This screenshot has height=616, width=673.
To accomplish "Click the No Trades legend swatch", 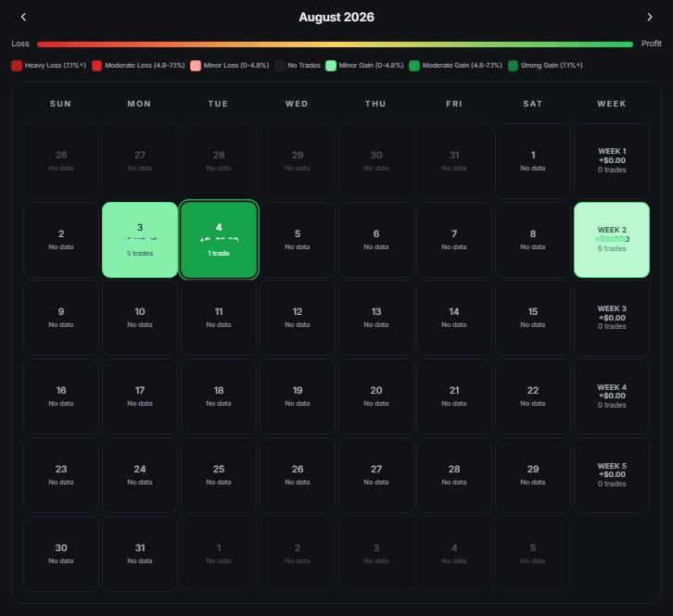I will point(280,66).
